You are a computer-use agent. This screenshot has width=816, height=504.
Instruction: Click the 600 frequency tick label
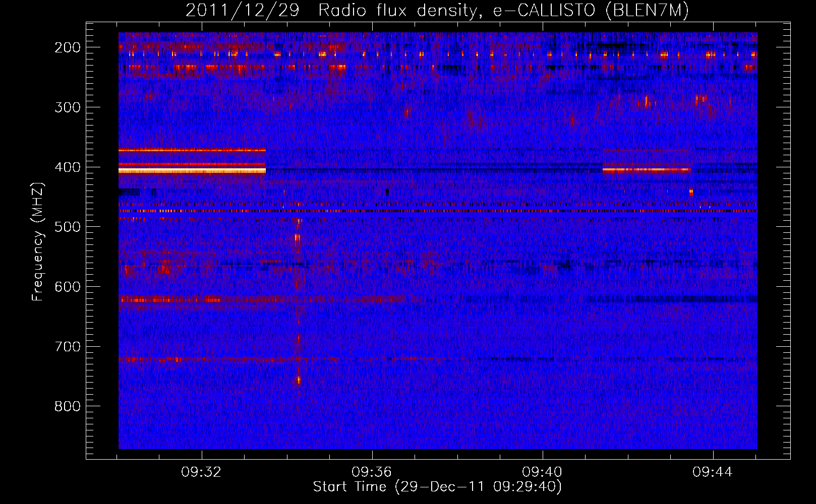pos(68,287)
